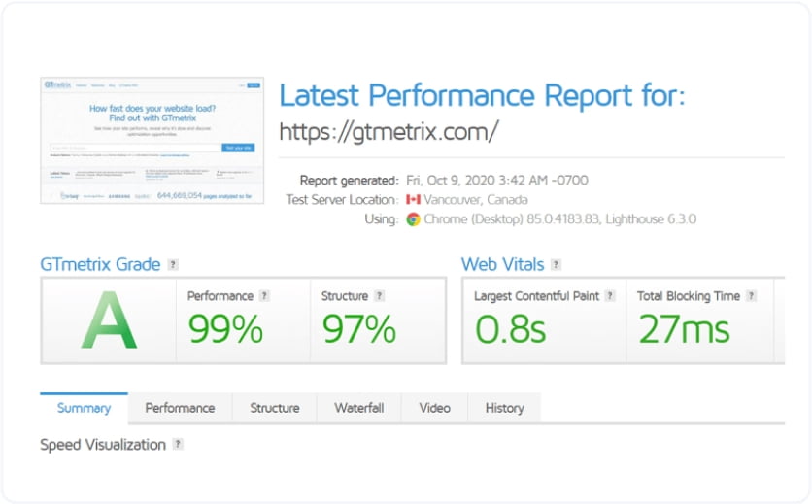Viewport: 812px width, 504px height.
Task: Select the Structure tab
Action: 275,408
